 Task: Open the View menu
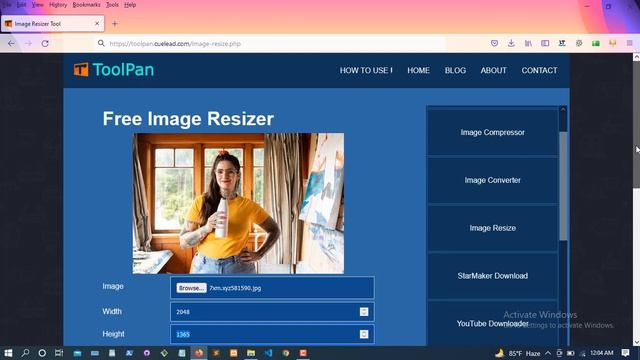pos(38,5)
